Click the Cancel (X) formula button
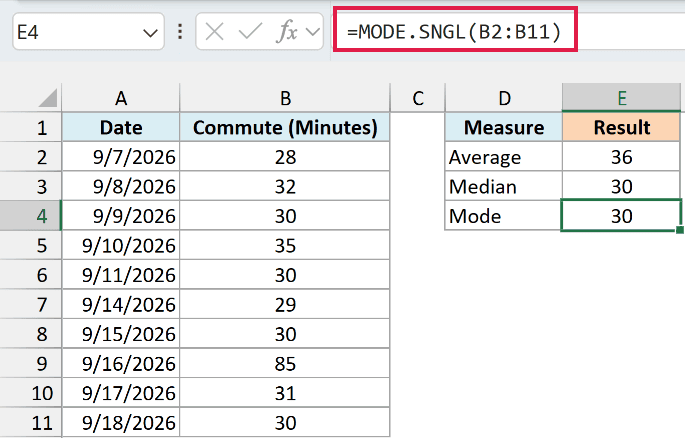Screen dimensions: 685x438 pos(214,32)
